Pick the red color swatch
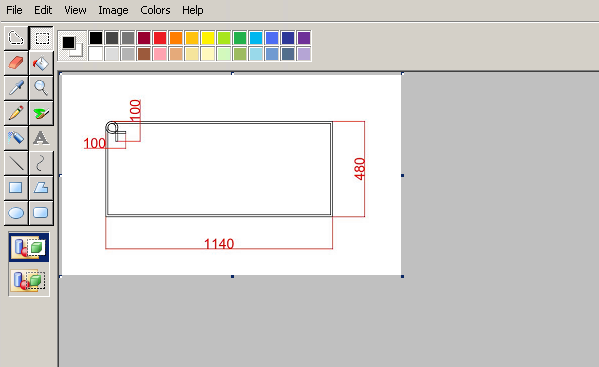The width and height of the screenshot is (599, 367). pos(160,38)
